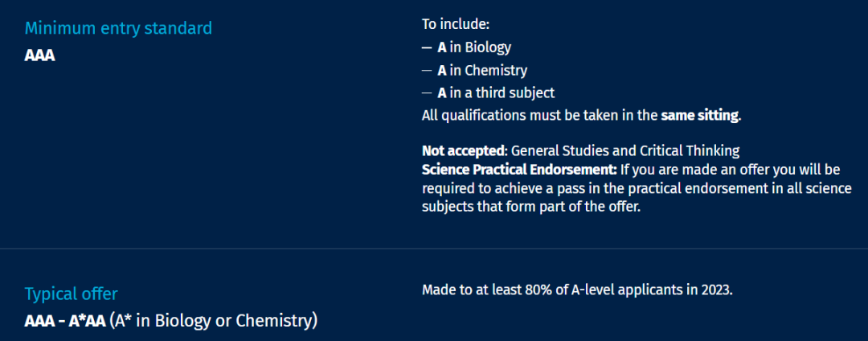Screen dimensions: 868x341
Task: Click 'Made to at least 80%' statistic text
Action: (577, 290)
